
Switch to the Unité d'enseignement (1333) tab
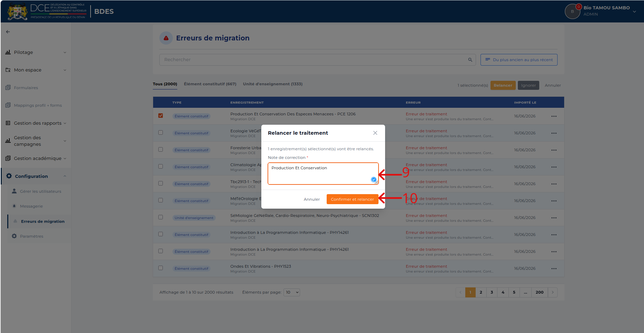coord(273,84)
